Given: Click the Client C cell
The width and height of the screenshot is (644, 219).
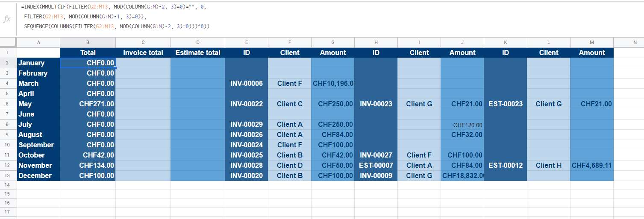Looking at the screenshot, I should click(290, 104).
